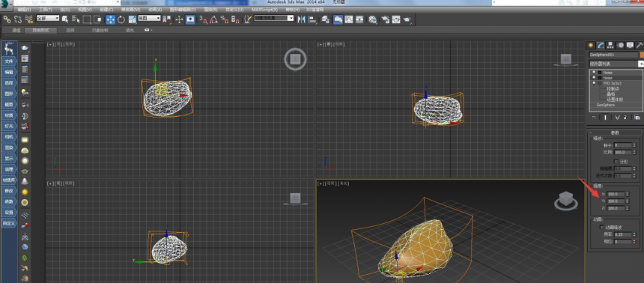
Task: Click the Select and Link chain icon
Action: [x=7, y=19]
